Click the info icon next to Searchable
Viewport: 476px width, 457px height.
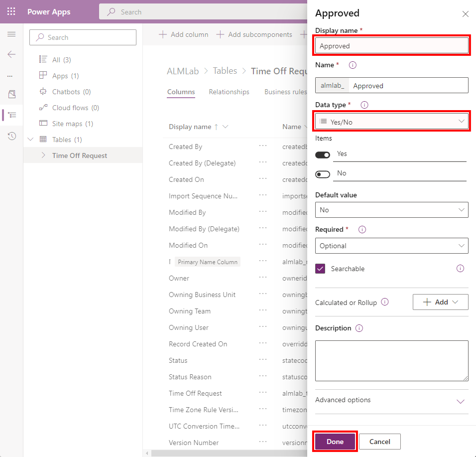tap(460, 269)
